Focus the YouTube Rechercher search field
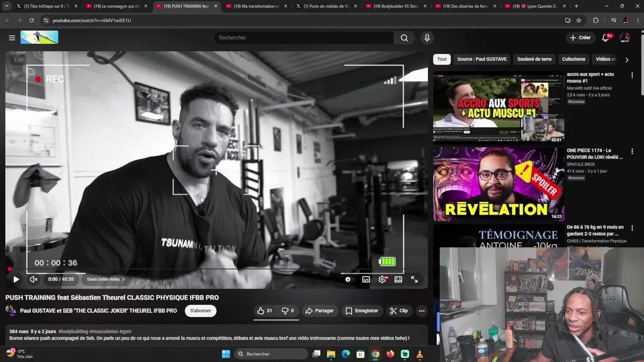 point(304,38)
